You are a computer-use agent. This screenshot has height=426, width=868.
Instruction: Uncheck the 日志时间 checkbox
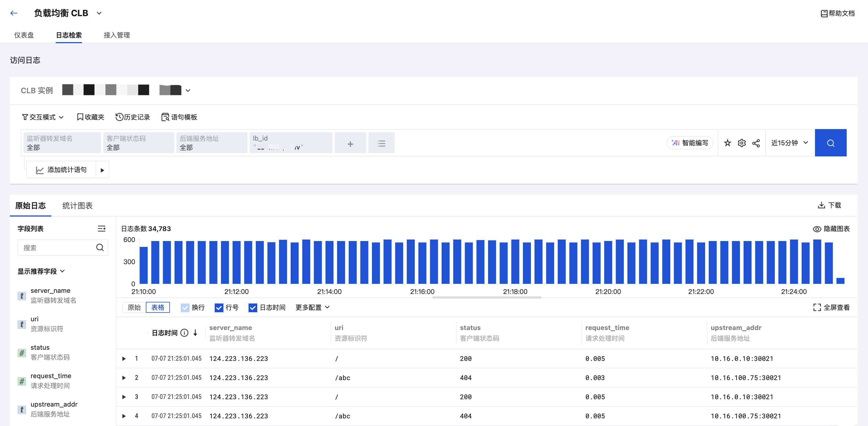[x=253, y=308]
